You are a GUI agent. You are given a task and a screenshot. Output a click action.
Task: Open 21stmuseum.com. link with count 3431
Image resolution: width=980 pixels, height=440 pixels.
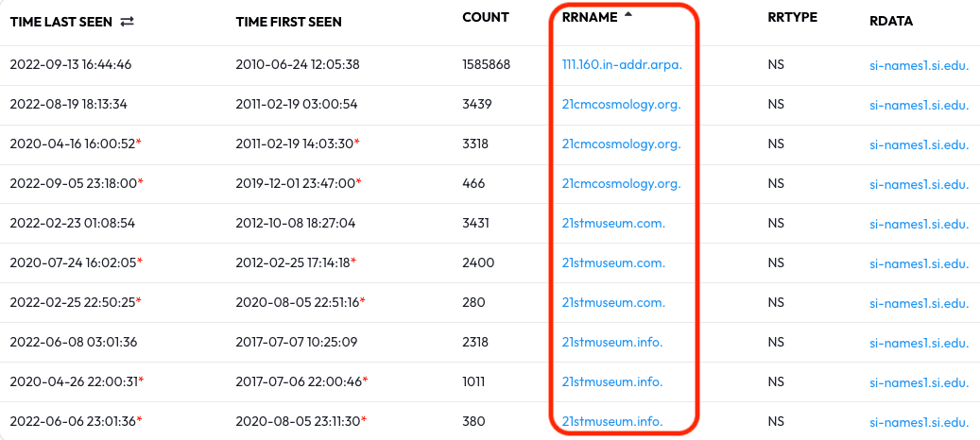tap(613, 223)
